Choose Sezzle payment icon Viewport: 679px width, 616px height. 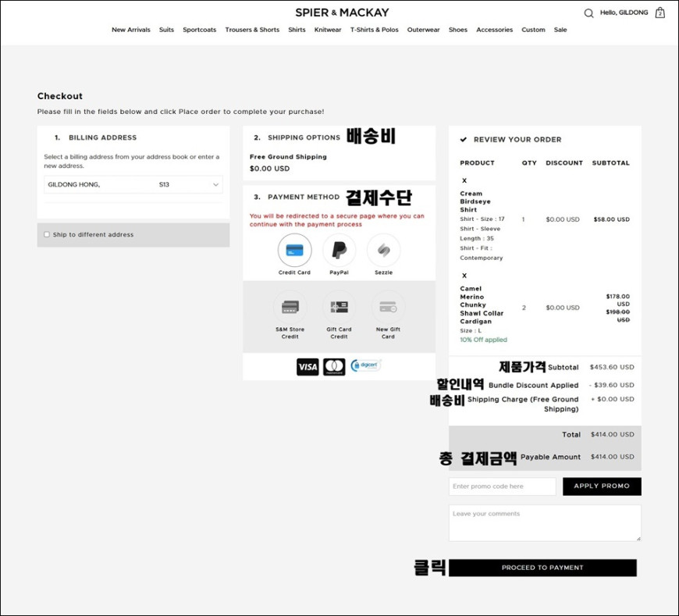384,250
